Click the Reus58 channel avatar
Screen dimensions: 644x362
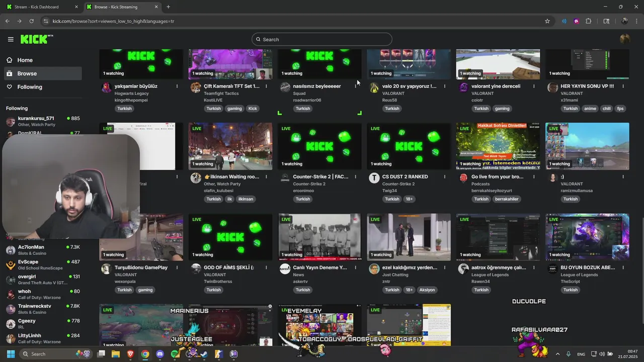click(374, 87)
